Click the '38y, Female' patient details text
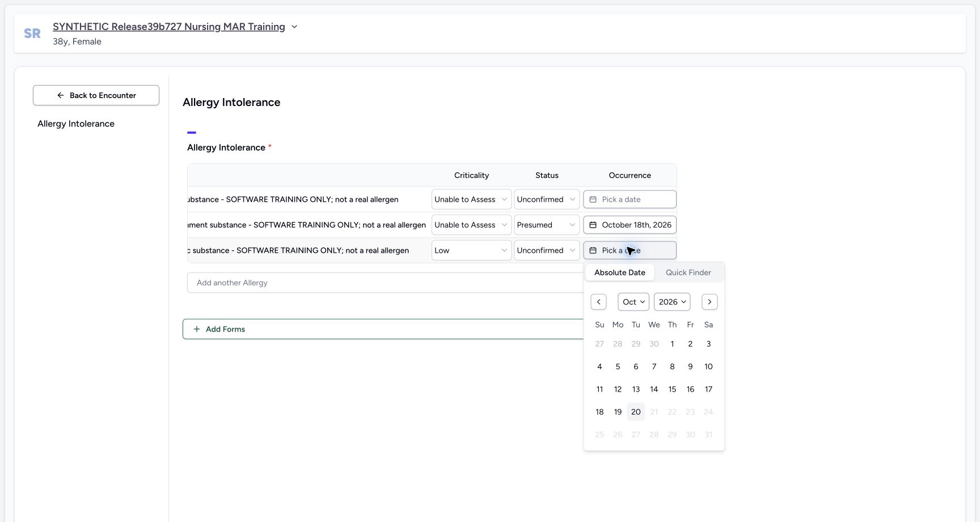The height and width of the screenshot is (522, 980). click(77, 41)
